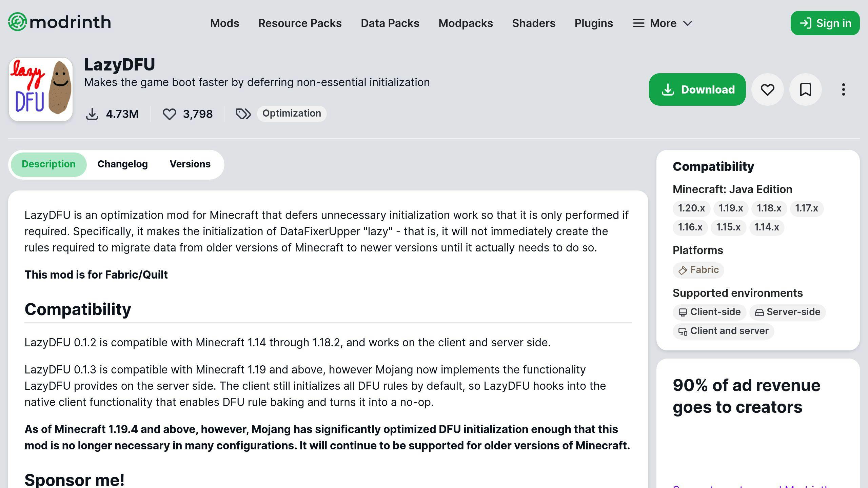Select the 1.18.x version tag
Screen dimensions: 868x488
click(x=769, y=208)
